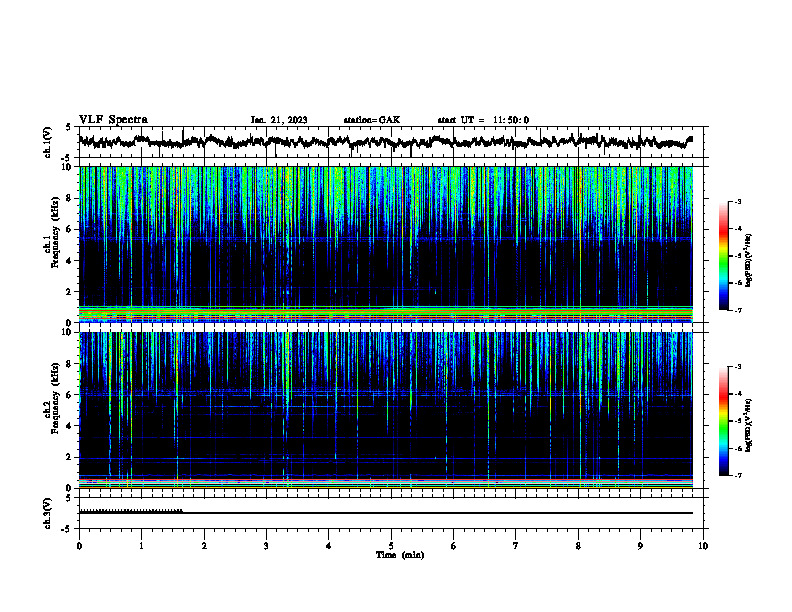Click the ch.1 spectrogram "4" kHz tick label
Viewport: 792px width, 612px height.
pos(69,261)
